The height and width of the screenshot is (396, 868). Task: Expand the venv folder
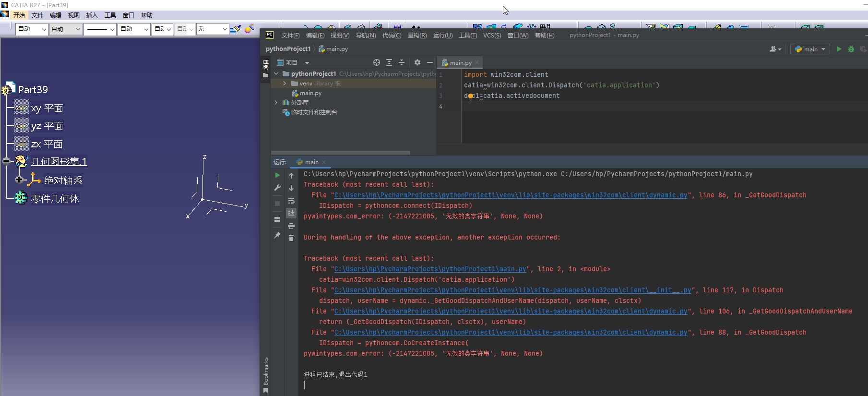coord(285,83)
